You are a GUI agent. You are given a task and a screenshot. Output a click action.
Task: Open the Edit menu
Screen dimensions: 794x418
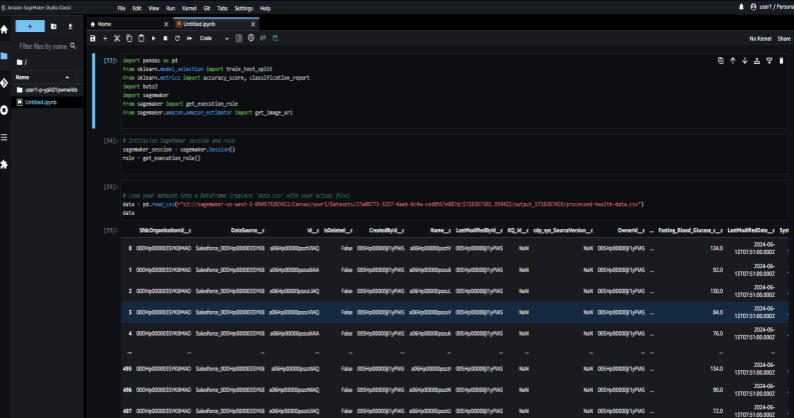(137, 8)
